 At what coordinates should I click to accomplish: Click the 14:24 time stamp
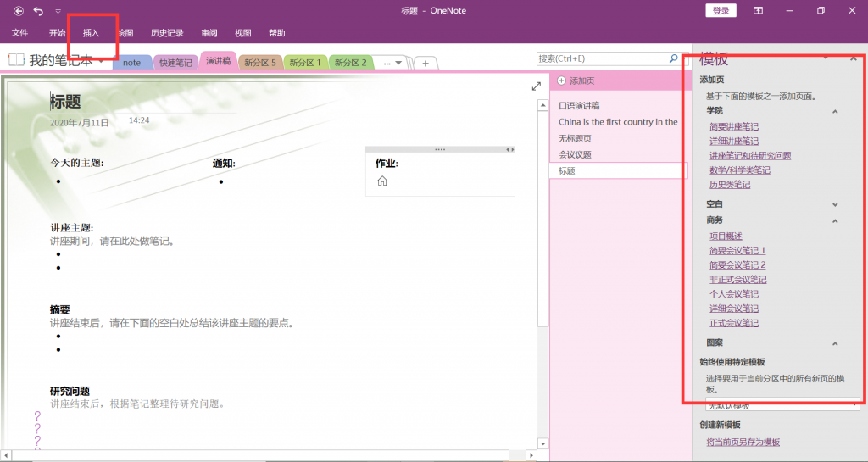point(139,120)
